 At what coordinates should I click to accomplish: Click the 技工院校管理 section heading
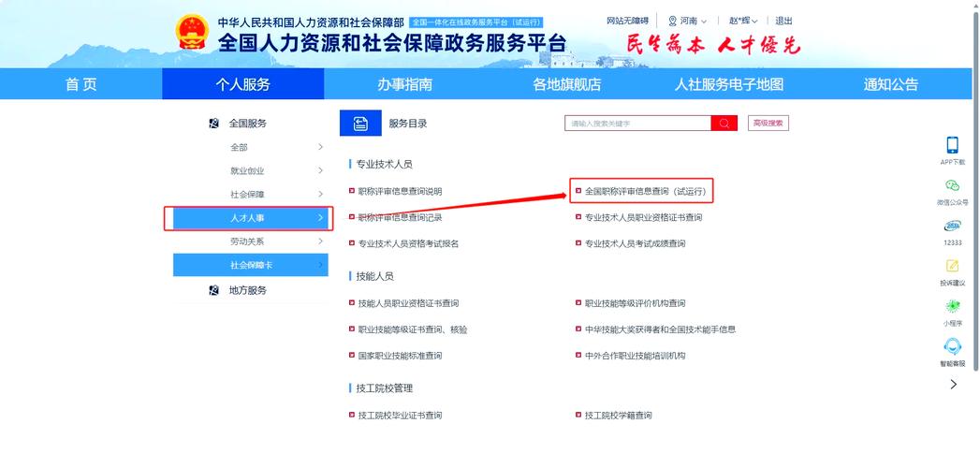click(384, 388)
